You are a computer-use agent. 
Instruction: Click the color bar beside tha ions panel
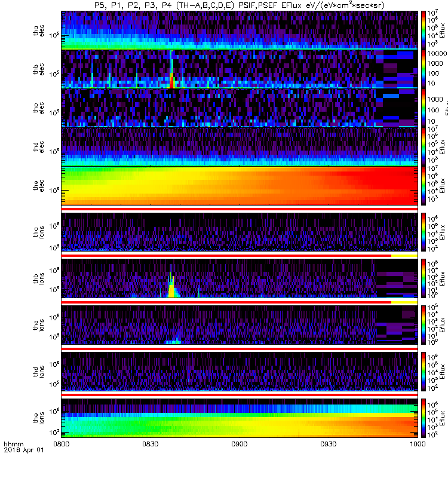tap(424, 232)
